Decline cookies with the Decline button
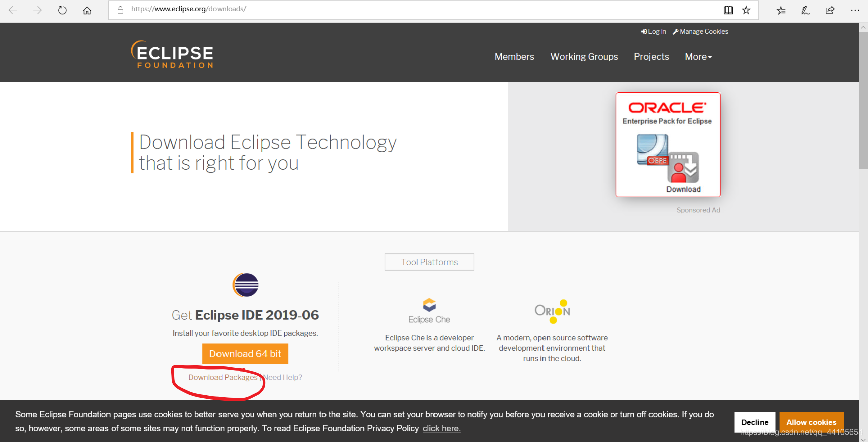 (754, 422)
